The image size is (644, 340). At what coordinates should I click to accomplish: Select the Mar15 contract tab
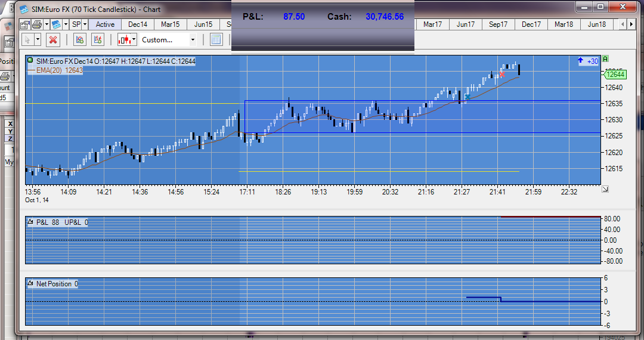[171, 24]
